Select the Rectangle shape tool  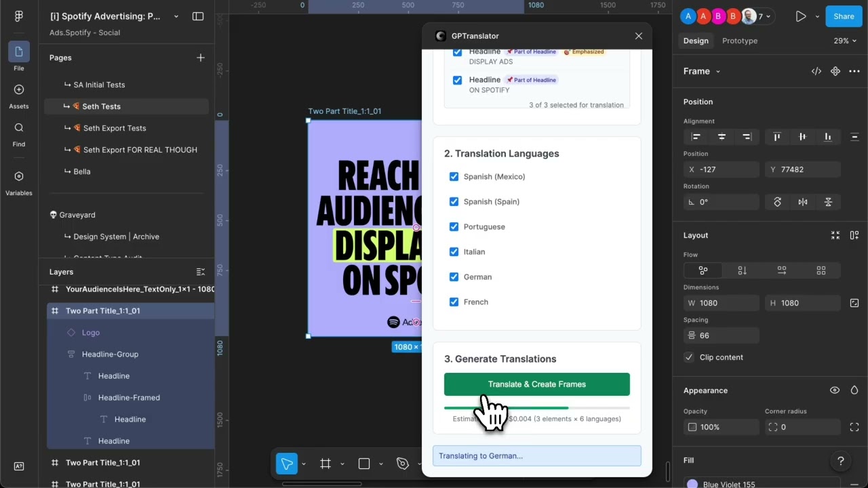coord(364,464)
